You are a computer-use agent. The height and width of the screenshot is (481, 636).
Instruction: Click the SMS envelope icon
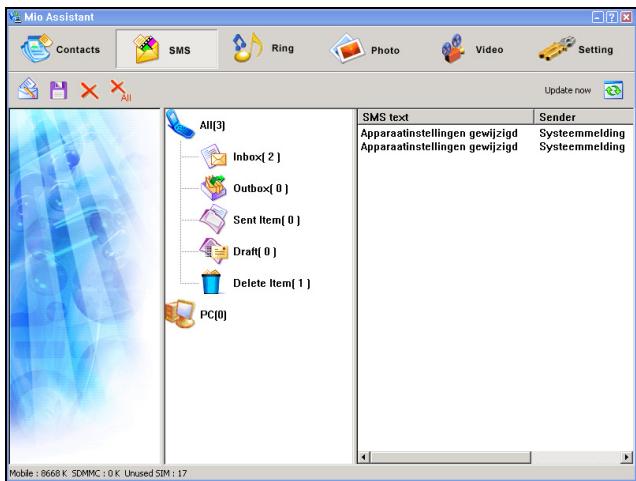(146, 49)
